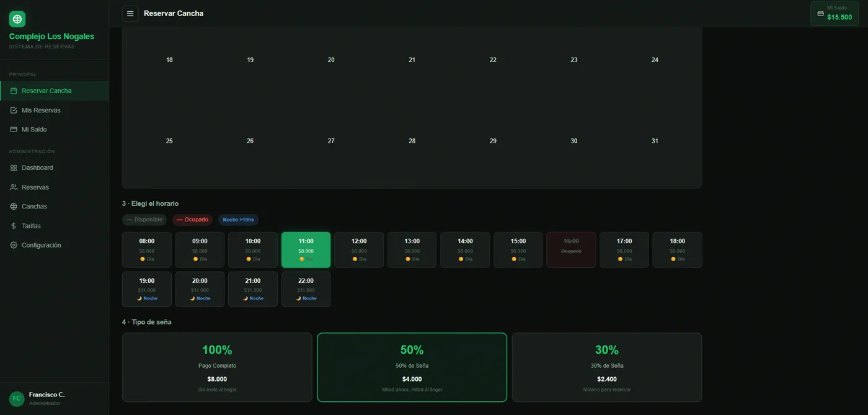Viewport: 868px width, 415px height.
Task: Pick the 08:00 time slot
Action: 147,250
